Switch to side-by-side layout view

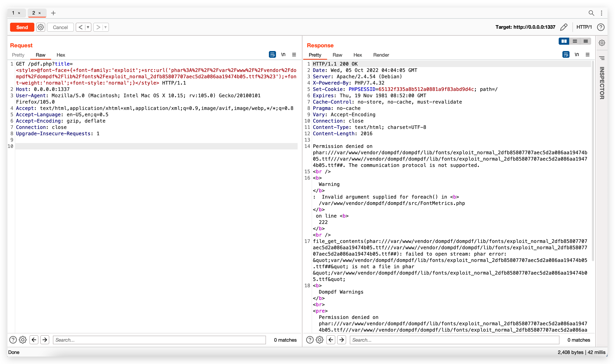point(564,41)
